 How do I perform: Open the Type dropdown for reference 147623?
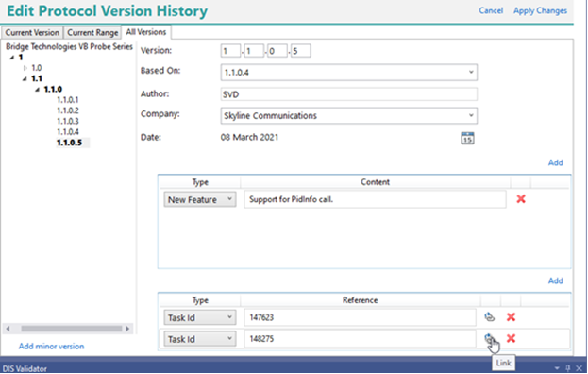pos(200,317)
